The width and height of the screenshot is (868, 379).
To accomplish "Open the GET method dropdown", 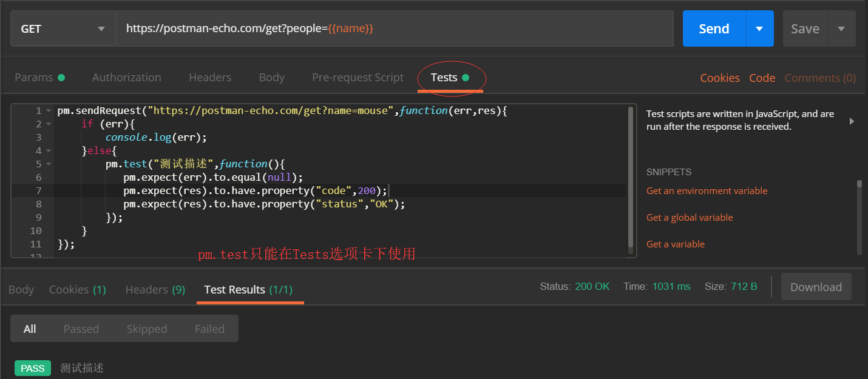I will click(x=63, y=29).
